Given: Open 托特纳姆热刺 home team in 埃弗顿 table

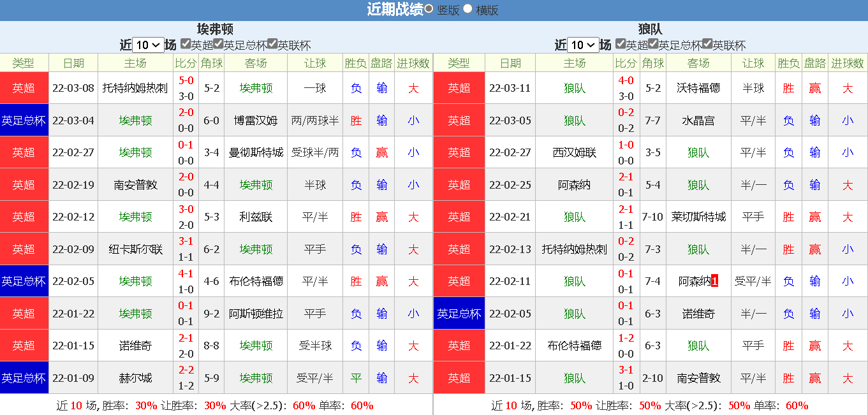Looking at the screenshot, I should pos(135,88).
